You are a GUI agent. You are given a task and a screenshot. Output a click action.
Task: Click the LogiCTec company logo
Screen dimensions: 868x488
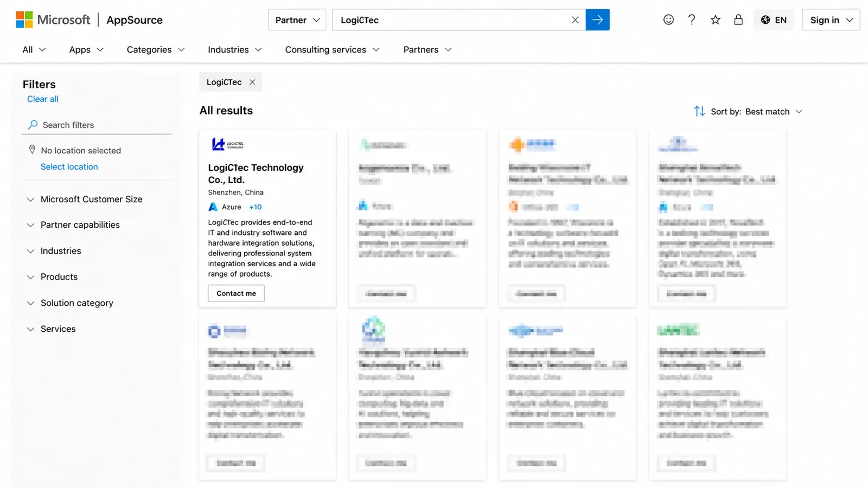coord(228,144)
